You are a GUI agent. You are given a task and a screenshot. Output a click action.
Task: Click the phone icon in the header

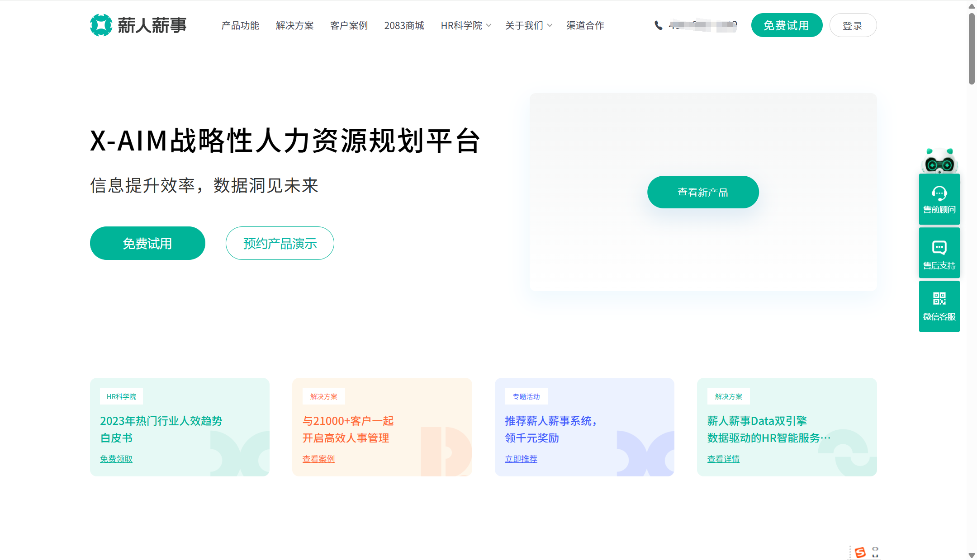tap(658, 25)
